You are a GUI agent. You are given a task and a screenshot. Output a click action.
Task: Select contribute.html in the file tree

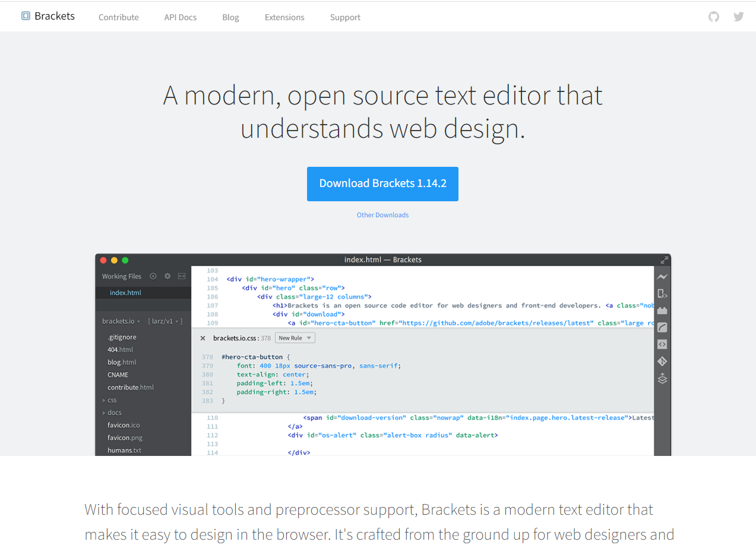pyautogui.click(x=130, y=387)
